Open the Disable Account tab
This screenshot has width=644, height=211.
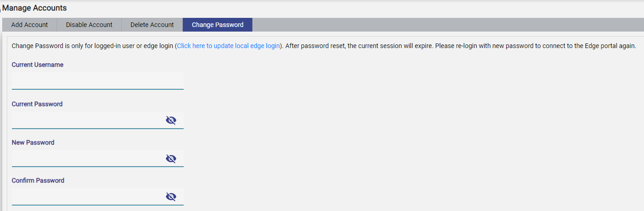pos(89,25)
